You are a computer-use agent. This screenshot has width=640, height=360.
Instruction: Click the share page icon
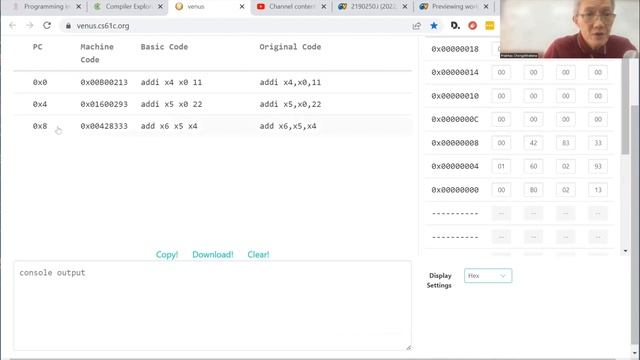click(x=416, y=26)
